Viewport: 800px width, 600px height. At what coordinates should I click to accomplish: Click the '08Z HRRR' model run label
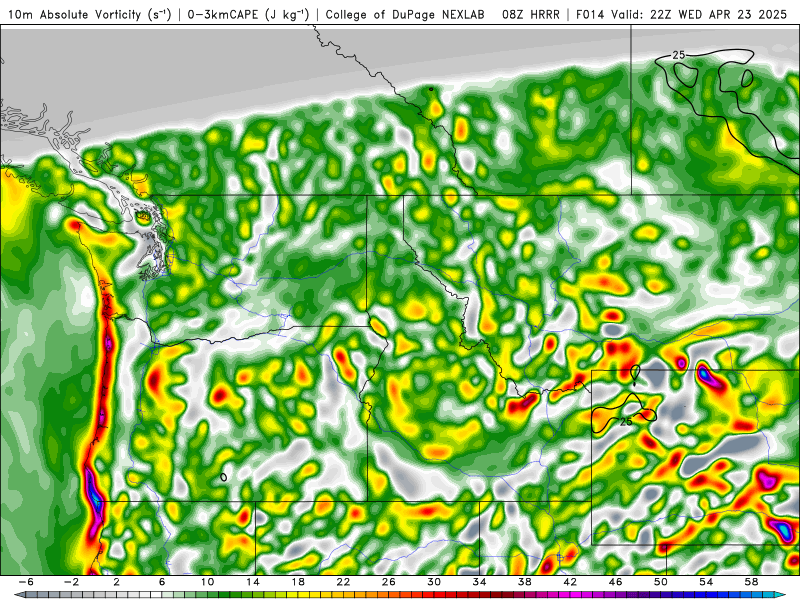tap(531, 15)
